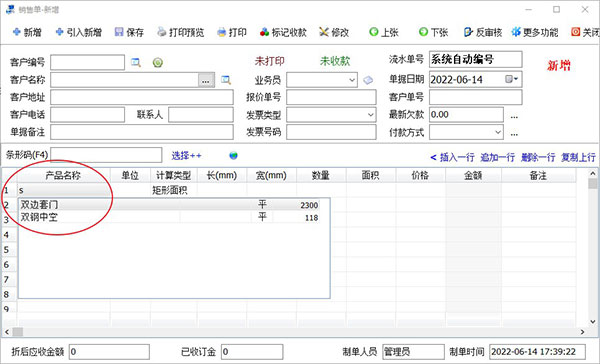Click the 折后应收金额 field
The height and width of the screenshot is (364, 600).
click(x=109, y=352)
